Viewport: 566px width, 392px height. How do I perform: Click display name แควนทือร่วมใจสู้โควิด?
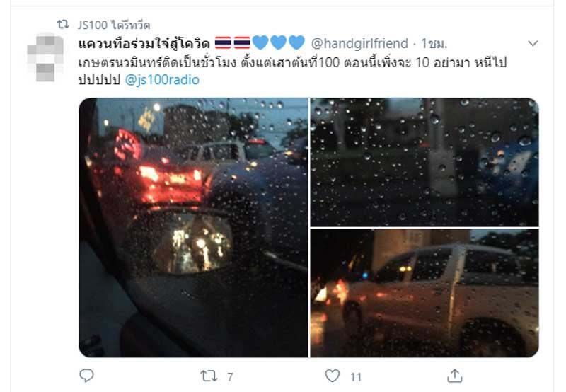pyautogui.click(x=144, y=43)
